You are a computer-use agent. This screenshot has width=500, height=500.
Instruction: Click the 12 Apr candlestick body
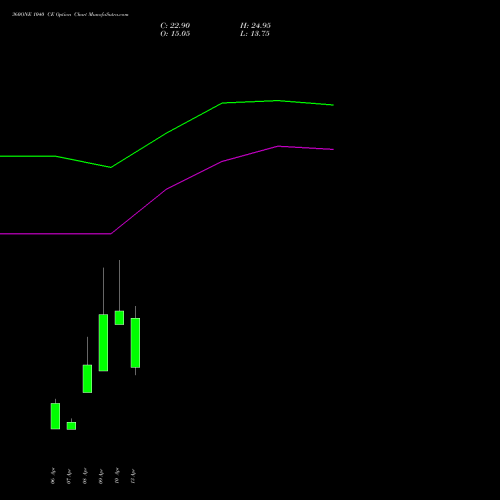click(x=135, y=343)
